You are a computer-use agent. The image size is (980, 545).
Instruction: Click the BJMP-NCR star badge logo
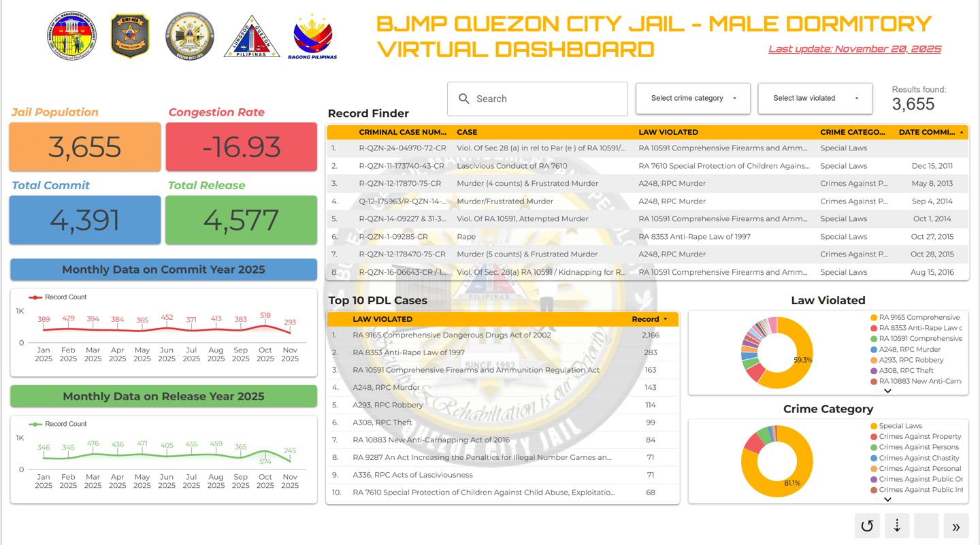click(130, 36)
